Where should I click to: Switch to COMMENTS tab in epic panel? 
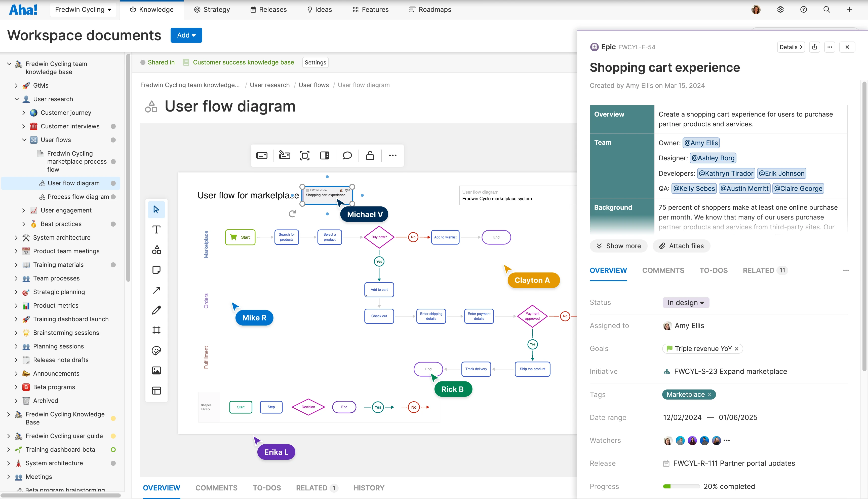click(x=663, y=270)
